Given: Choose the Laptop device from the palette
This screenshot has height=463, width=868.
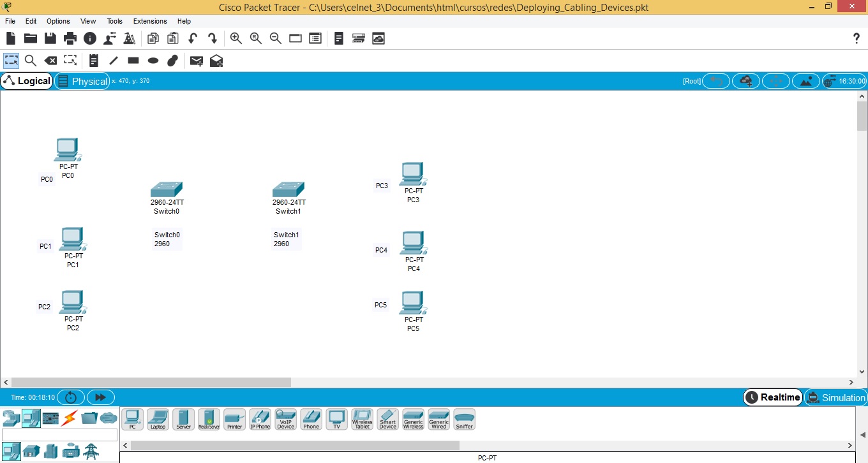Looking at the screenshot, I should 158,418.
